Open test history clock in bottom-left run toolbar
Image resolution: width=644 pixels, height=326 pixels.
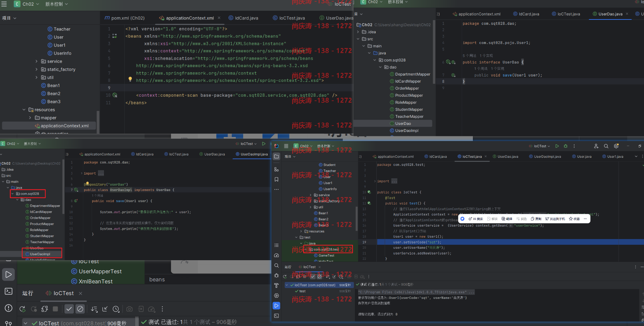pyautogui.click(x=116, y=309)
